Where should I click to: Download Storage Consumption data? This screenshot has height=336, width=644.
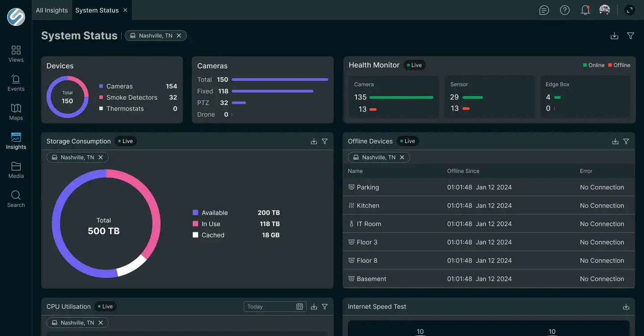click(314, 141)
